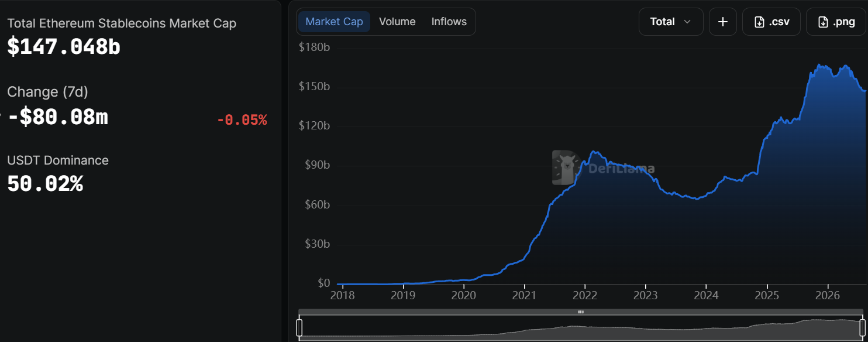Switch to the Volume tab
This screenshot has height=342, width=868.
point(397,22)
